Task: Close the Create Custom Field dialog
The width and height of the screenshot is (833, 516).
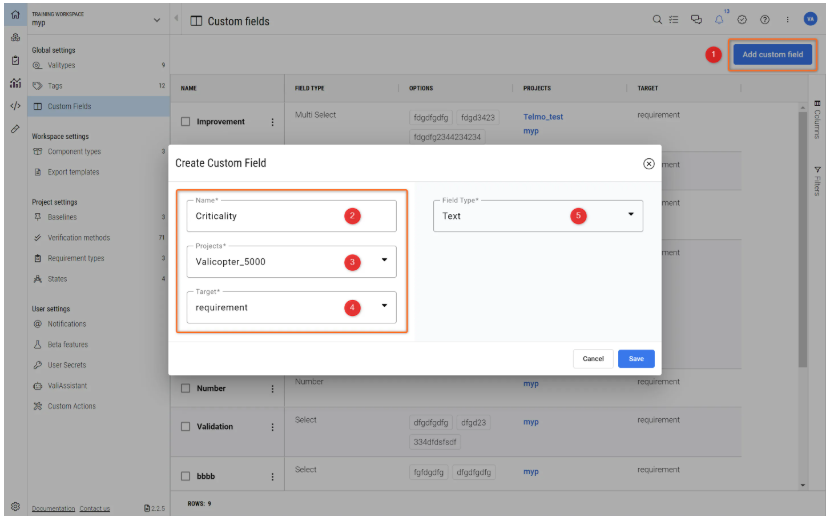Action: [648, 163]
